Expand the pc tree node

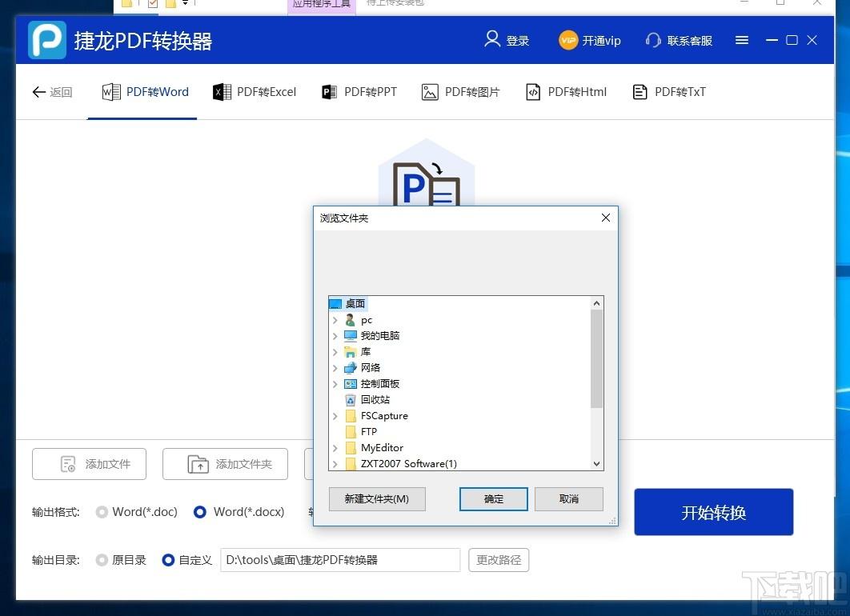[x=335, y=320]
